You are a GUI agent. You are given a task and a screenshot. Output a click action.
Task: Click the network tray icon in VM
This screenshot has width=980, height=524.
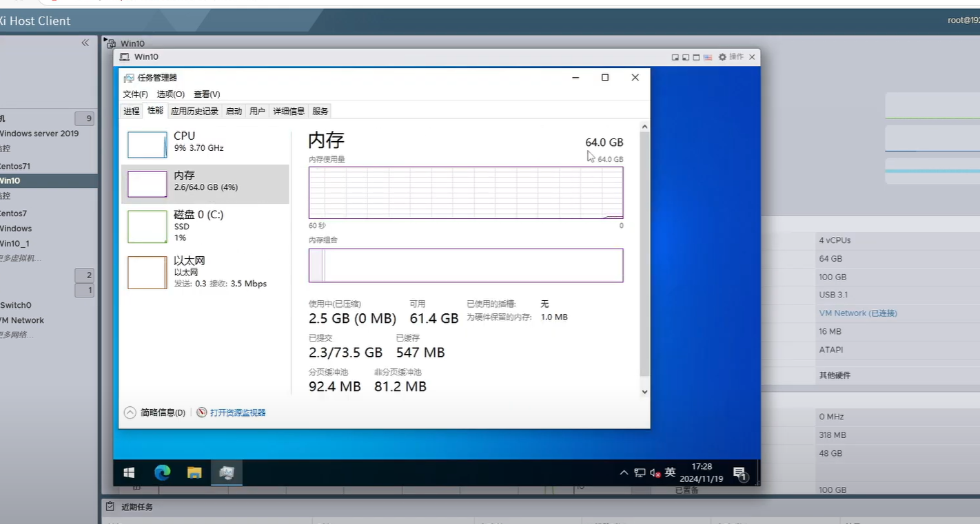coord(640,473)
